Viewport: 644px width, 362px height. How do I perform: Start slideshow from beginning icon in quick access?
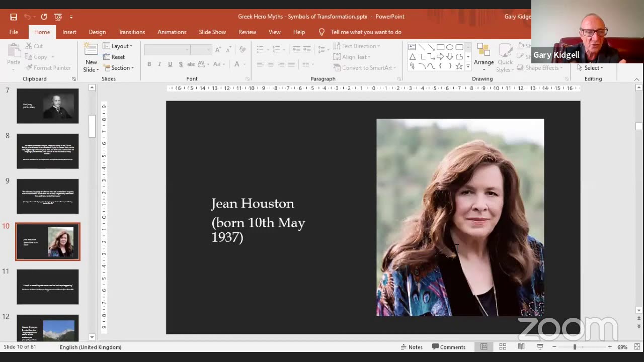tap(58, 17)
